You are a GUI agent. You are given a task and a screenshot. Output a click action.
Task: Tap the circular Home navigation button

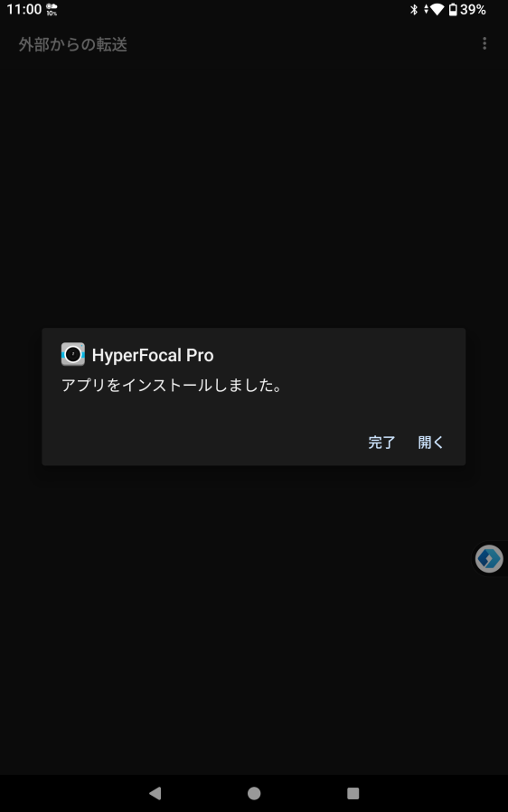(x=254, y=793)
